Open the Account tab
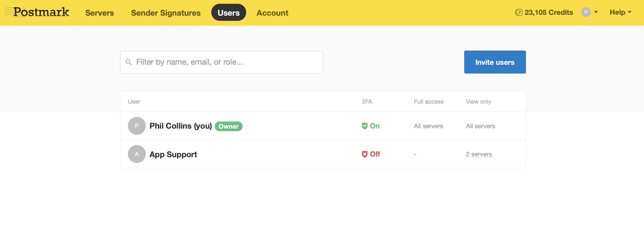The width and height of the screenshot is (644, 241). (272, 13)
